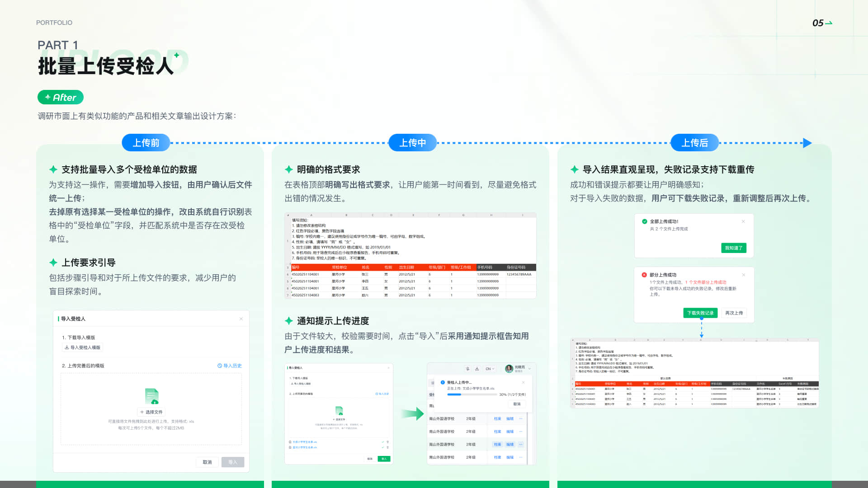Click the green After badge
The height and width of the screenshot is (488, 868).
61,97
